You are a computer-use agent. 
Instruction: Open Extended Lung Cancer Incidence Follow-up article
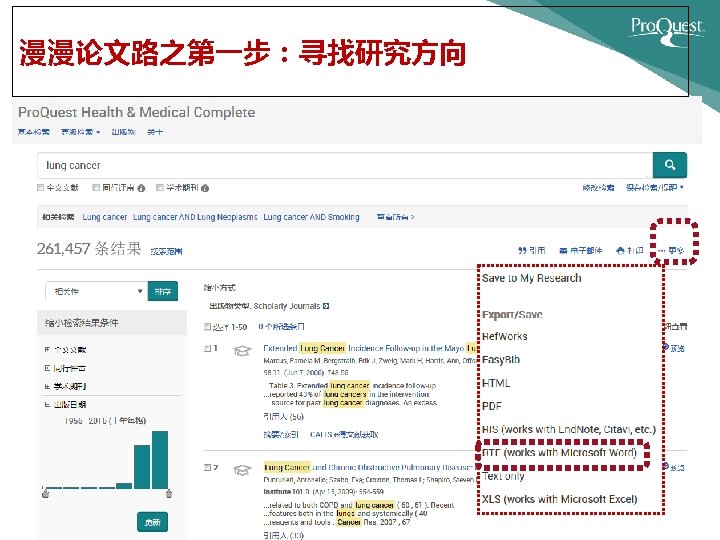coord(370,349)
